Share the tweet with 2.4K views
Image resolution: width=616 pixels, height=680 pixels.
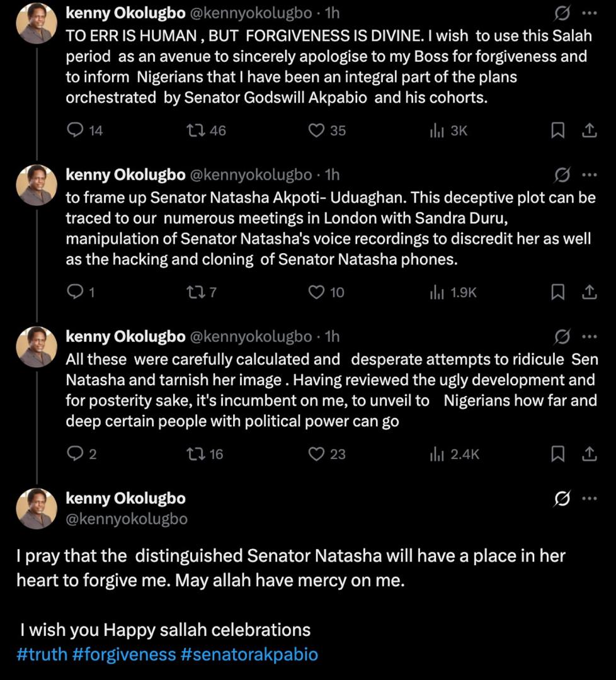point(589,453)
